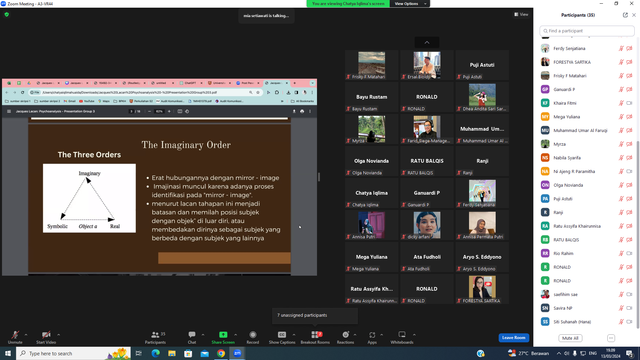Click the Chatya Iqlima participant tile
Image resolution: width=640 pixels, height=360 pixels.
coord(371,193)
